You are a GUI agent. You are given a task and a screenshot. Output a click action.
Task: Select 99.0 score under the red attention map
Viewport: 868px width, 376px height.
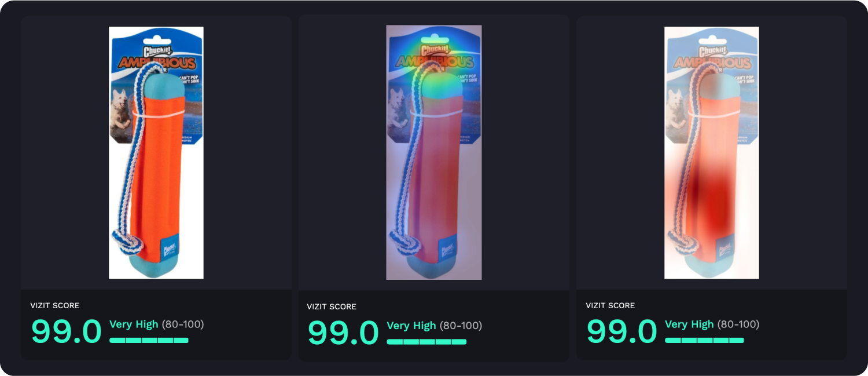622,331
